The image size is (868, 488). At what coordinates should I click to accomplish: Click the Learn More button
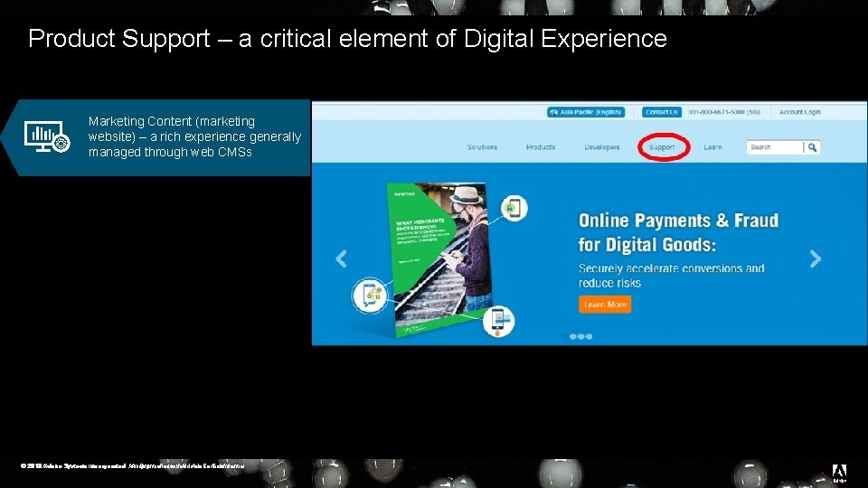(605, 305)
